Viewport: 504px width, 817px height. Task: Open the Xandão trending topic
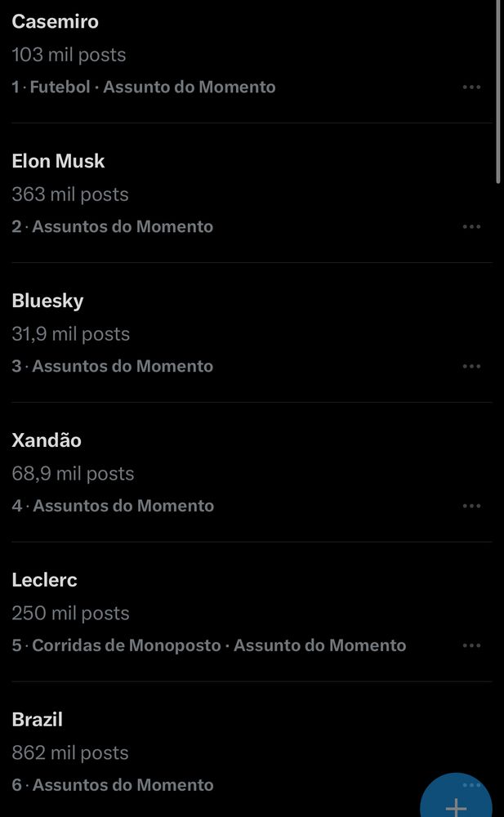(46, 440)
